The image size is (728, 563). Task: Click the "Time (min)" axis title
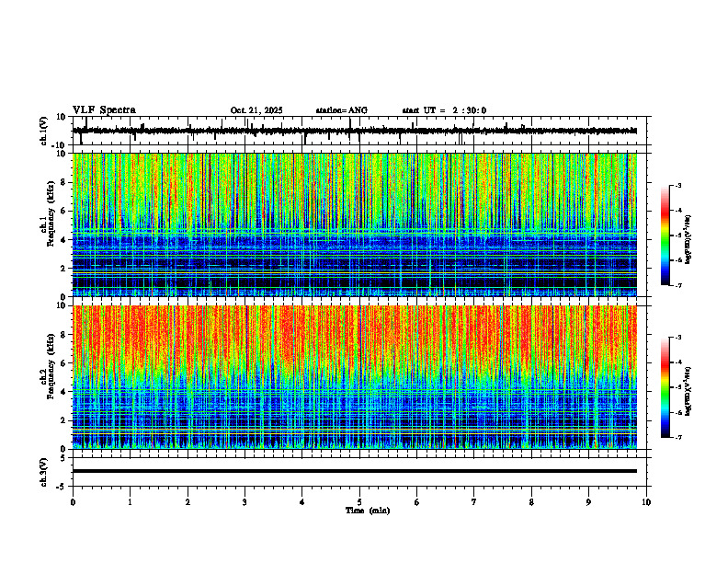pos(368,511)
